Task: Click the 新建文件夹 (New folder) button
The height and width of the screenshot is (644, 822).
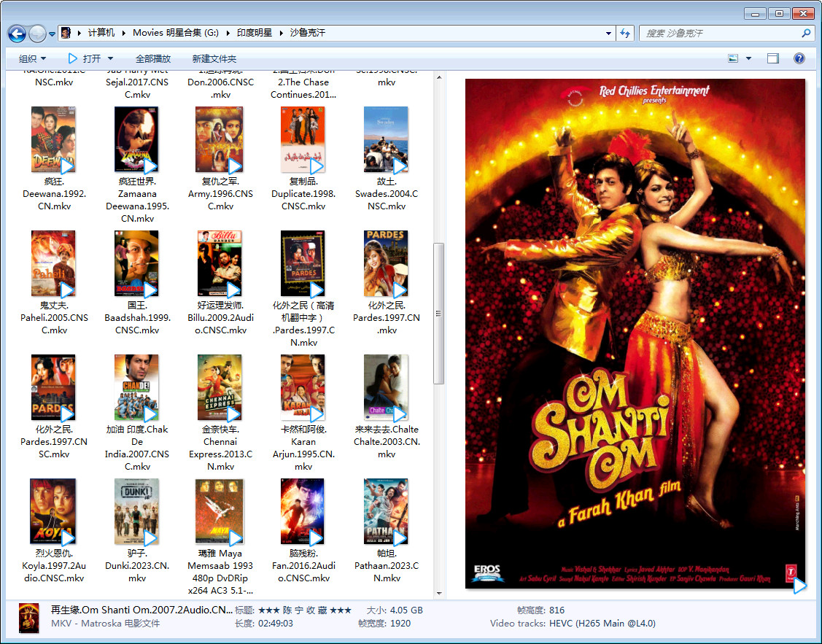Action: [x=214, y=58]
